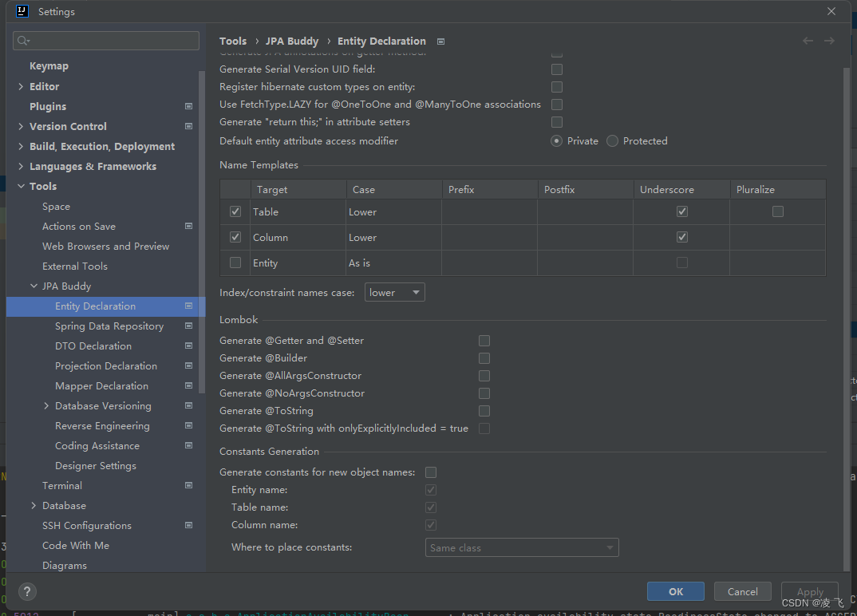Click the Apply button
Screen dimensions: 857x616
pos(809,591)
